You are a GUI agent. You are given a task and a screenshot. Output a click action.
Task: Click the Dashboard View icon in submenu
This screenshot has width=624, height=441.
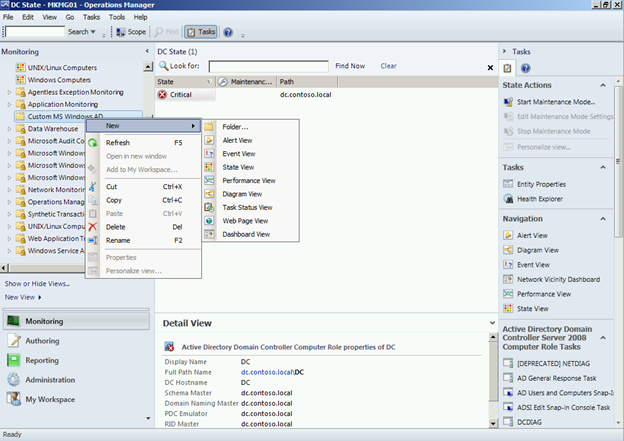209,234
